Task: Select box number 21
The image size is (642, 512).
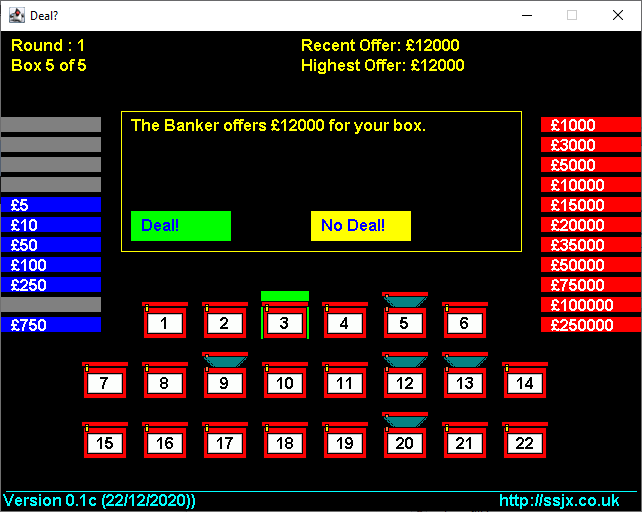Action: [x=465, y=440]
